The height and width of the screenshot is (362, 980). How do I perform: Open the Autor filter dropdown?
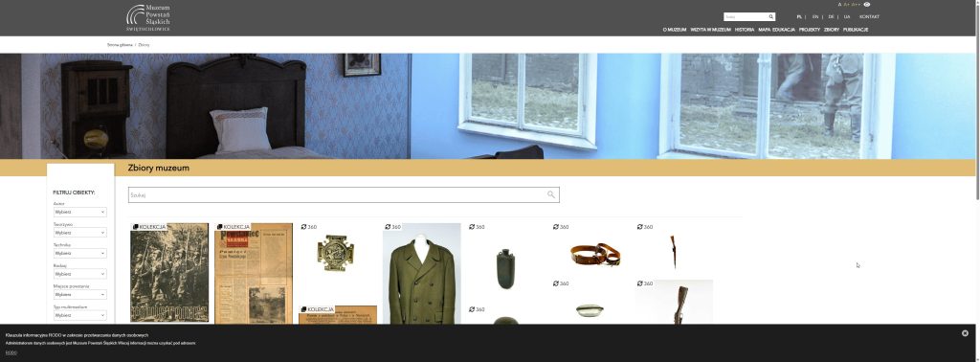[x=80, y=212]
